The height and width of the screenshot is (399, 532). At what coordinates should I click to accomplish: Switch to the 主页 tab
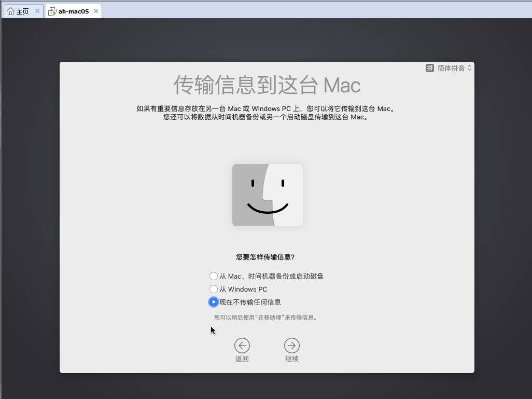coord(22,11)
